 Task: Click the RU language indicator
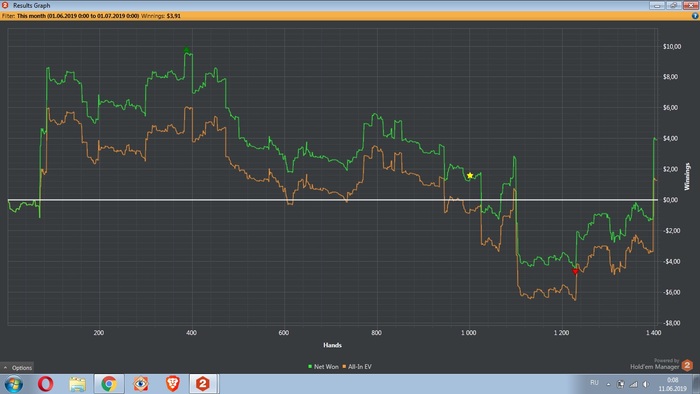tap(594, 383)
